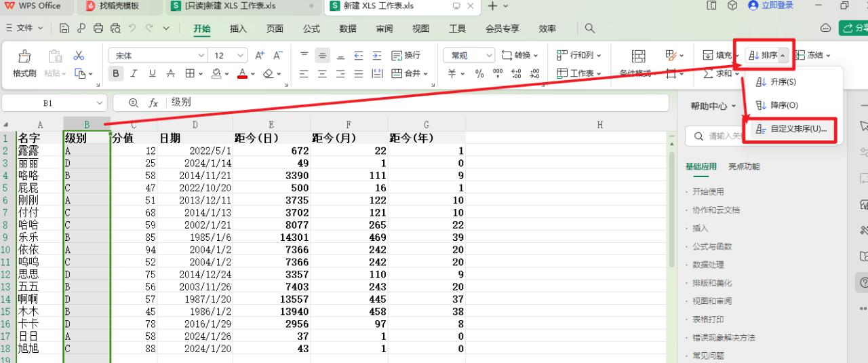
Task: Toggle Underline formatting
Action: tap(153, 73)
